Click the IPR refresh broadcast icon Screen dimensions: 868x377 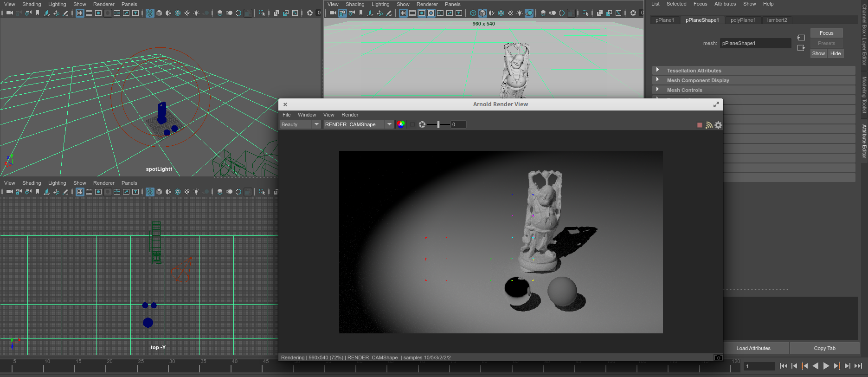(x=709, y=125)
